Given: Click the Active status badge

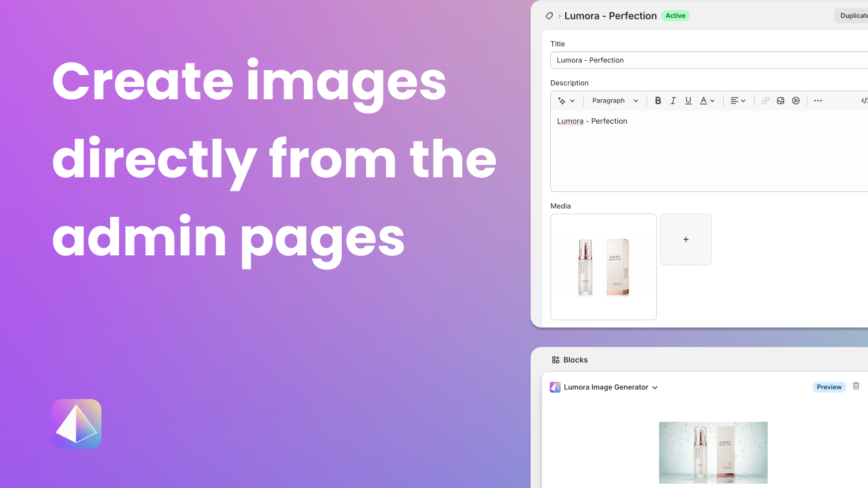Looking at the screenshot, I should tap(675, 16).
